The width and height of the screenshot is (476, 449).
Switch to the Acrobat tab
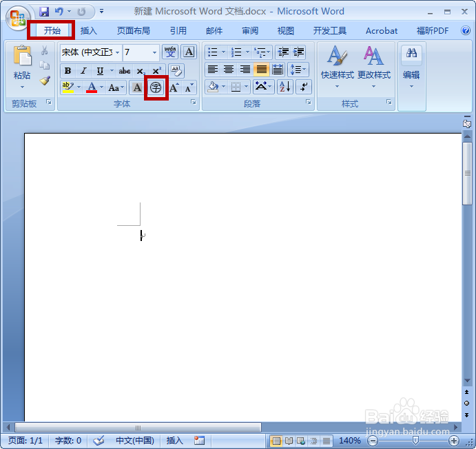tap(382, 30)
